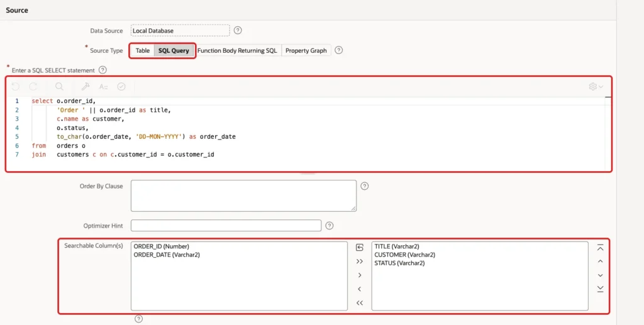Validate the SQL with the checkmark icon
The image size is (644, 325).
point(121,87)
